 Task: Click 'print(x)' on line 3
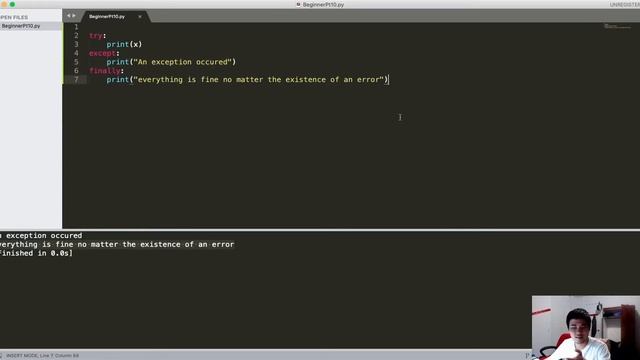(x=124, y=44)
